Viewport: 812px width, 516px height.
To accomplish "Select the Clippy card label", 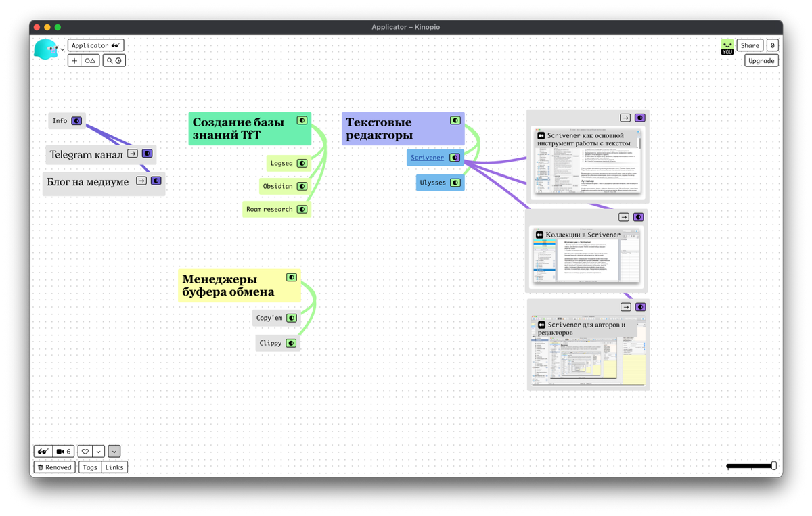I will pyautogui.click(x=271, y=343).
